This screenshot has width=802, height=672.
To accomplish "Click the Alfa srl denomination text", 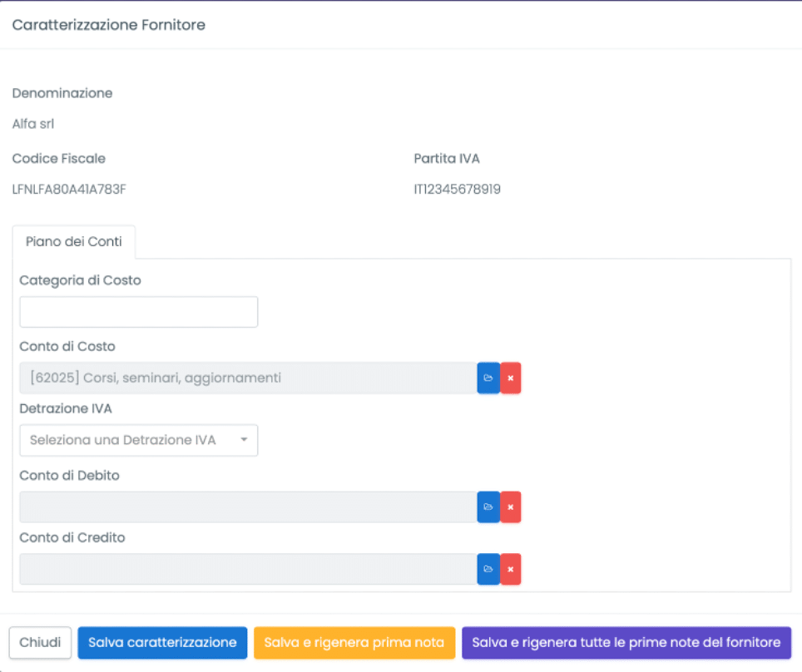I will 33,124.
